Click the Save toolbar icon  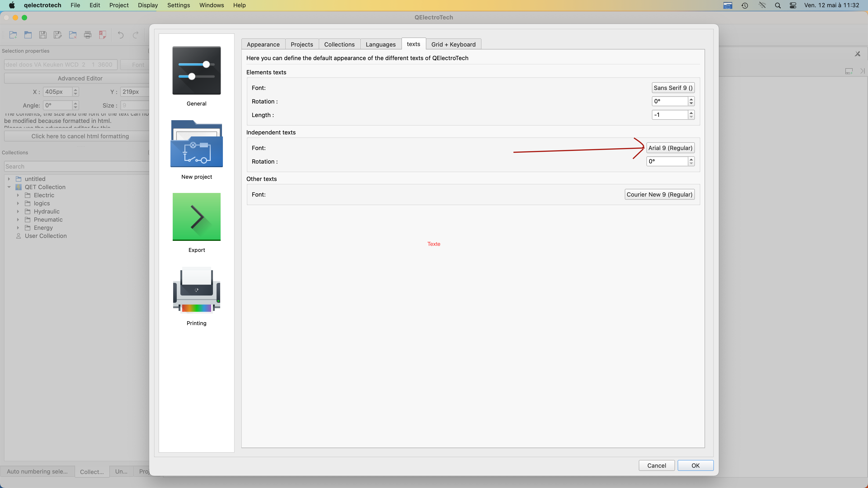pyautogui.click(x=43, y=35)
